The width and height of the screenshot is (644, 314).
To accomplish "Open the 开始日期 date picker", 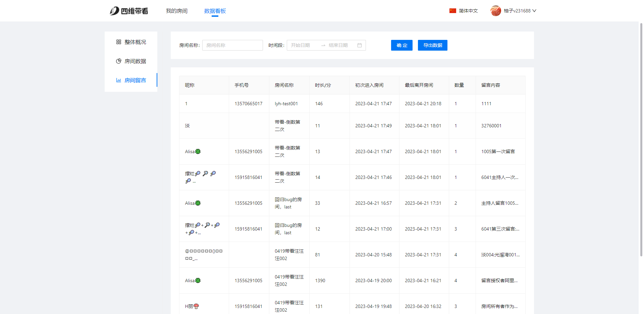I will point(302,45).
